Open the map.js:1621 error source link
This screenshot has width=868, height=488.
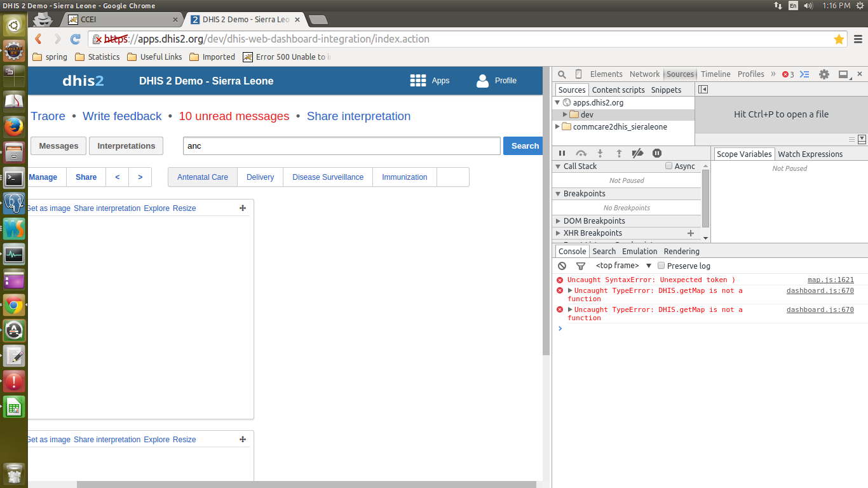point(831,280)
